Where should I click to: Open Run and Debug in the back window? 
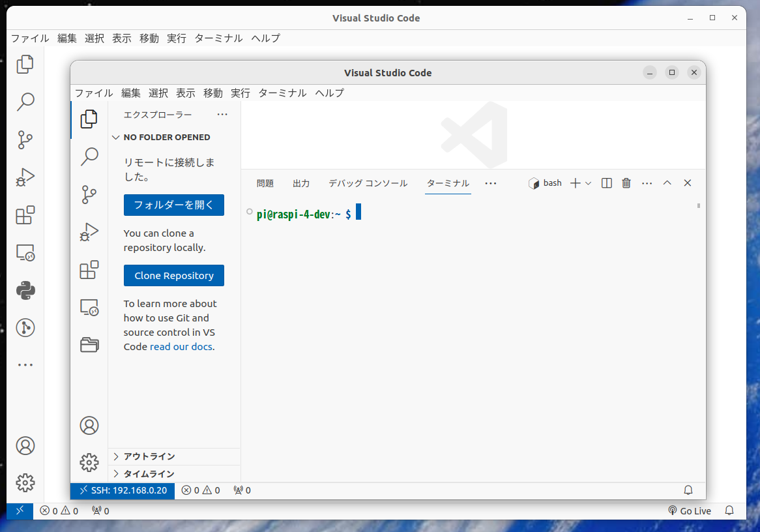[x=25, y=177]
